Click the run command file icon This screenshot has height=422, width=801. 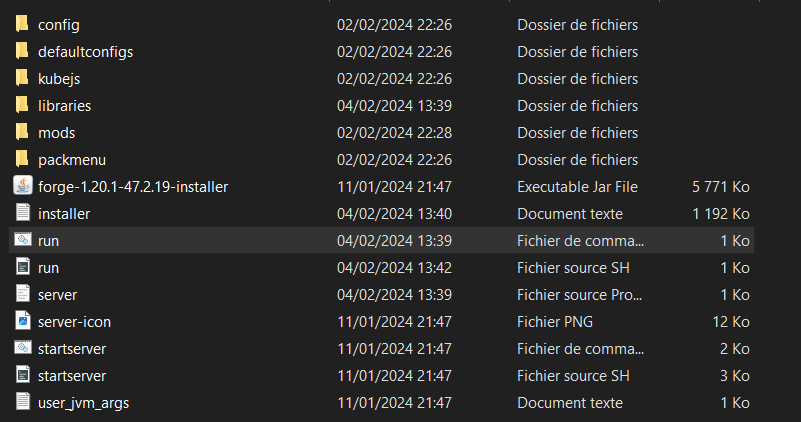point(22,240)
